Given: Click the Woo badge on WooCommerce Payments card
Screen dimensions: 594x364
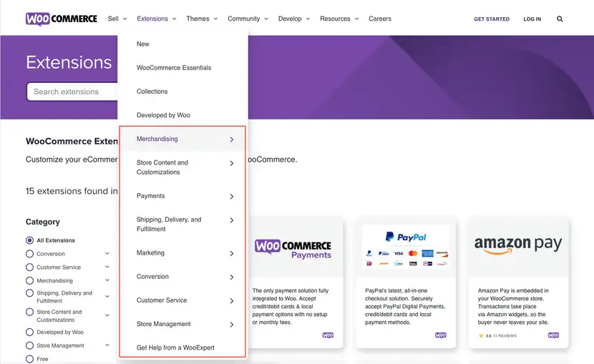Looking at the screenshot, I should [x=328, y=335].
